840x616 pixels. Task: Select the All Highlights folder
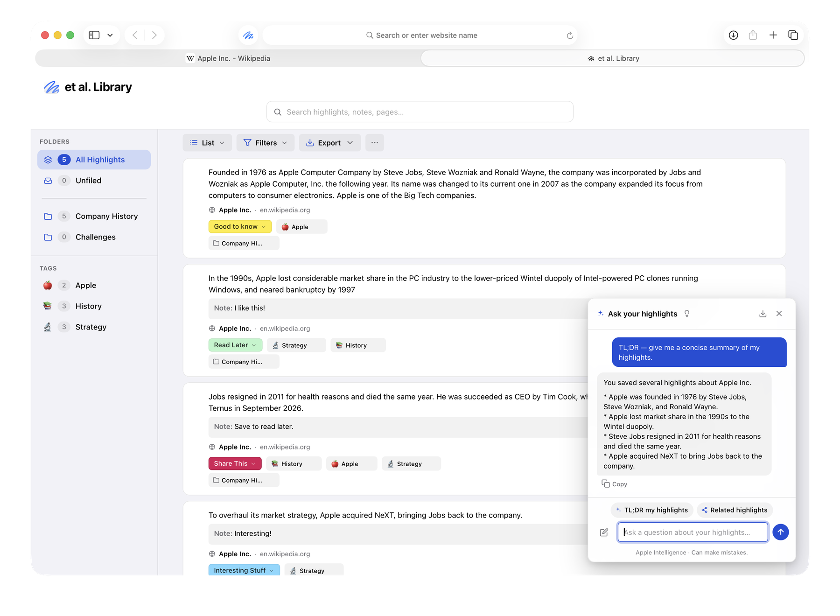point(94,160)
